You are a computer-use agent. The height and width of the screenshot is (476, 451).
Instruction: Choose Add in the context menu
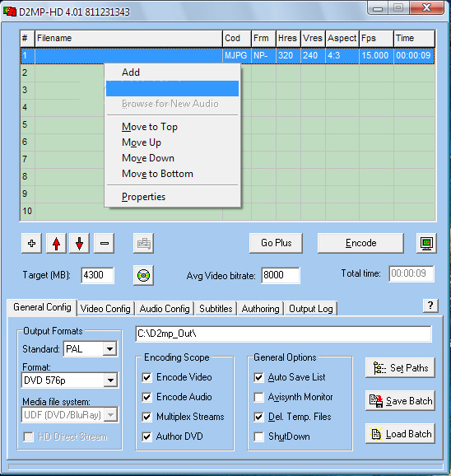tap(172, 72)
